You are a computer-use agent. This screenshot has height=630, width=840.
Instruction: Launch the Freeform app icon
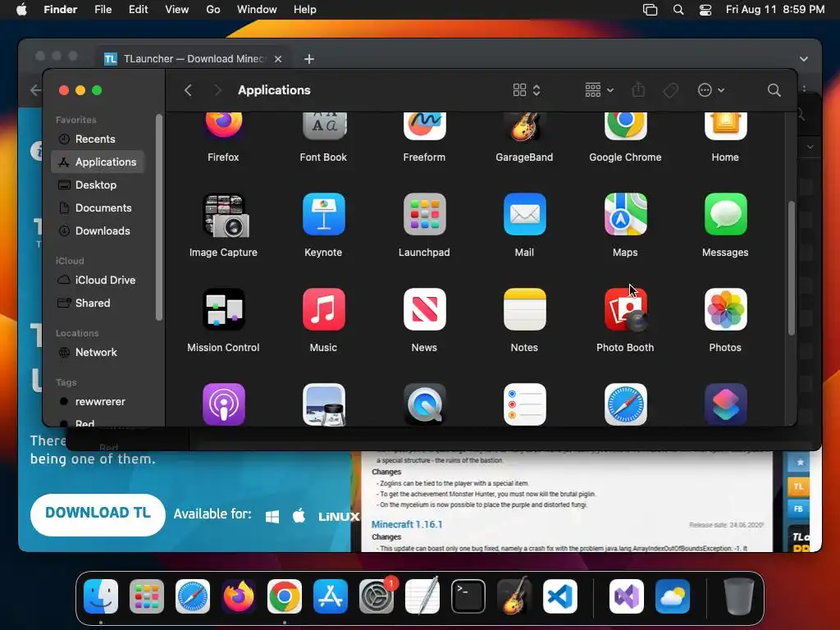pyautogui.click(x=424, y=126)
